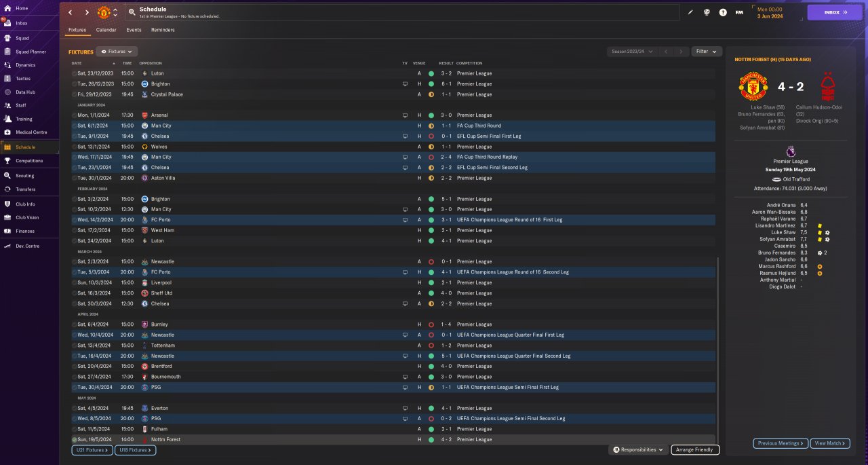868x465 pixels.
Task: Toggle the selector circle for the Nottm Forest 19/5/2024 fixture
Action: (x=74, y=439)
